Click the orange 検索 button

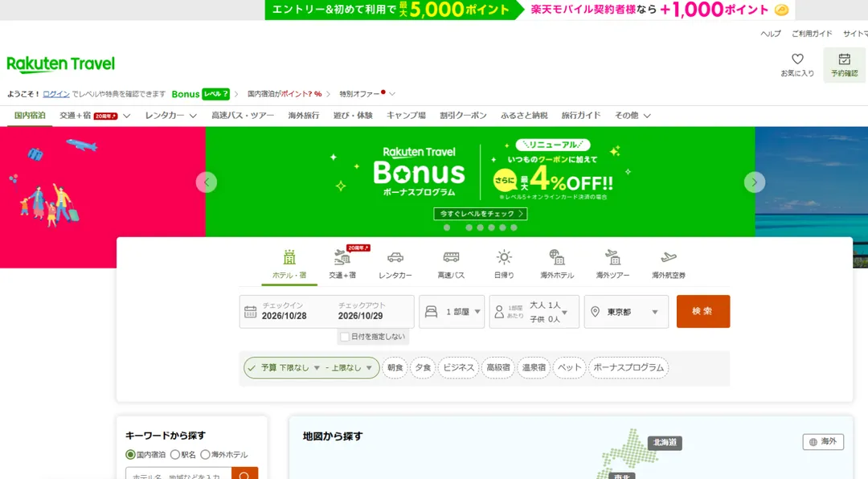point(703,311)
